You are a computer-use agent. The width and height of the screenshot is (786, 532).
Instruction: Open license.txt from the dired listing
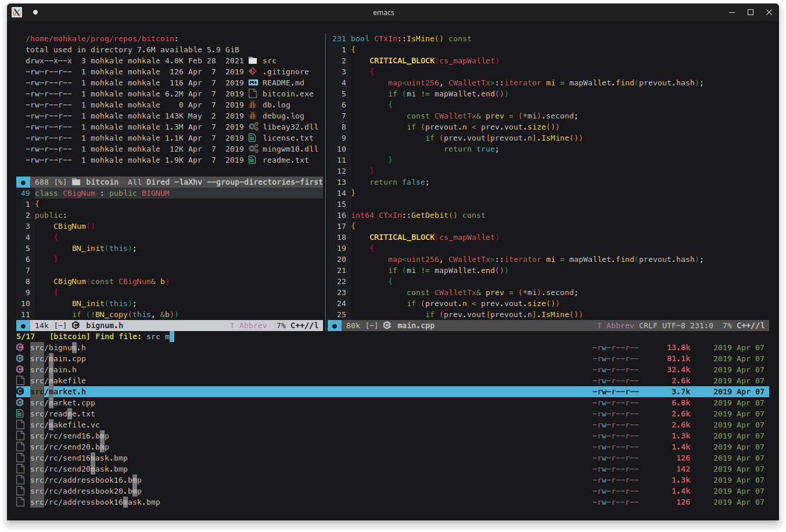pyautogui.click(x=288, y=138)
